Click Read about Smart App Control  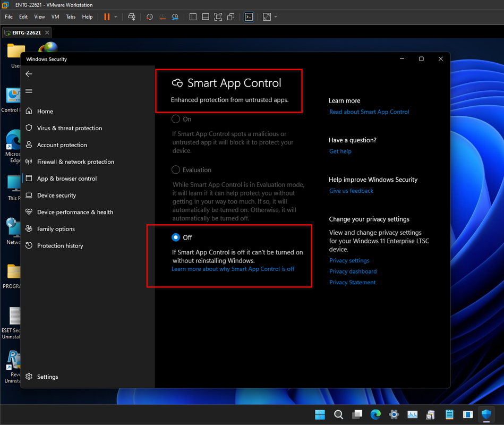[x=369, y=112]
